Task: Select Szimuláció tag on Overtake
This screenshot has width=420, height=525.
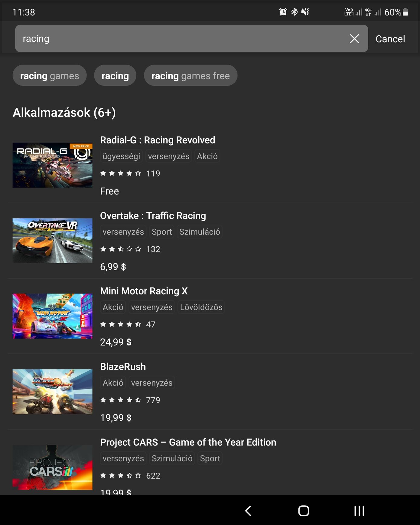Action: click(x=200, y=232)
